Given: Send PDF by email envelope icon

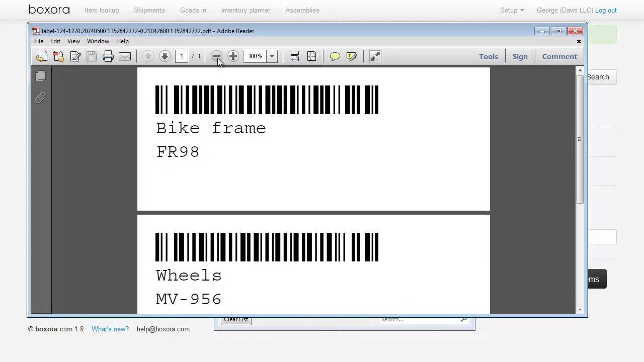Looking at the screenshot, I should 125,56.
